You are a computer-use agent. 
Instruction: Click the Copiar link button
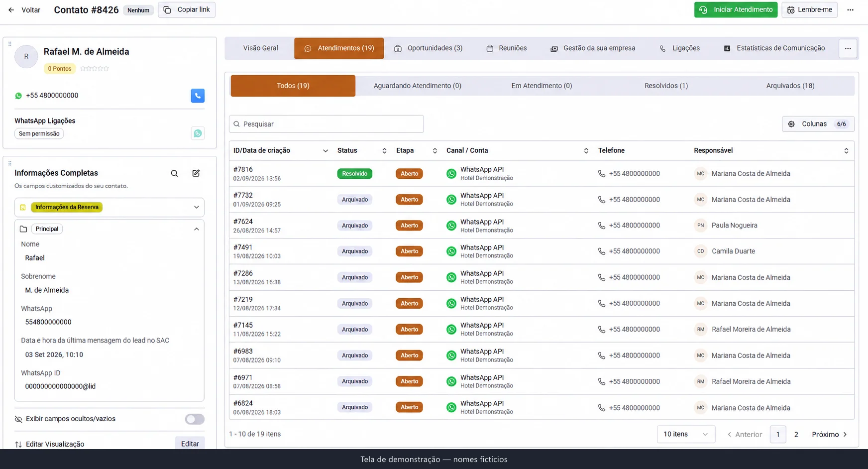(187, 10)
